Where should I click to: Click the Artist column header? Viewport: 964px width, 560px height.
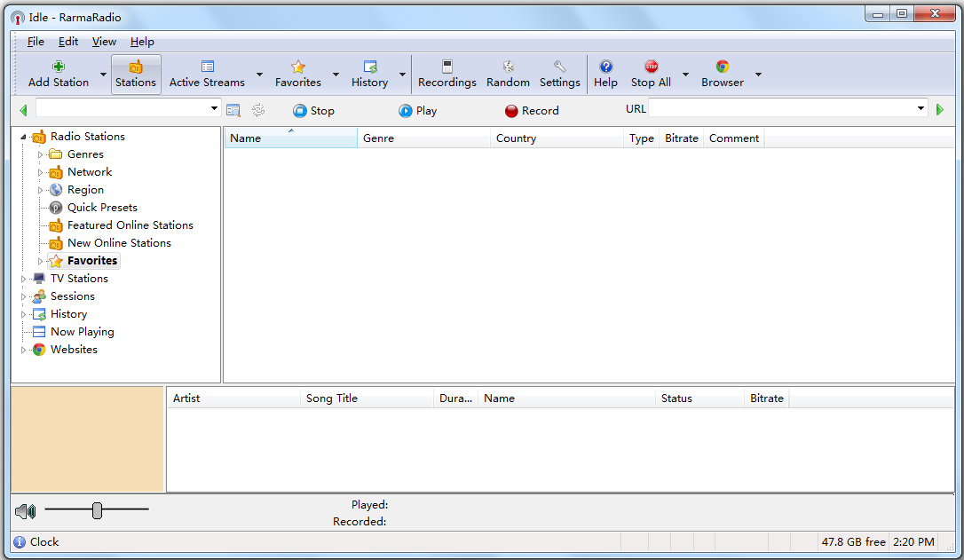pos(233,398)
